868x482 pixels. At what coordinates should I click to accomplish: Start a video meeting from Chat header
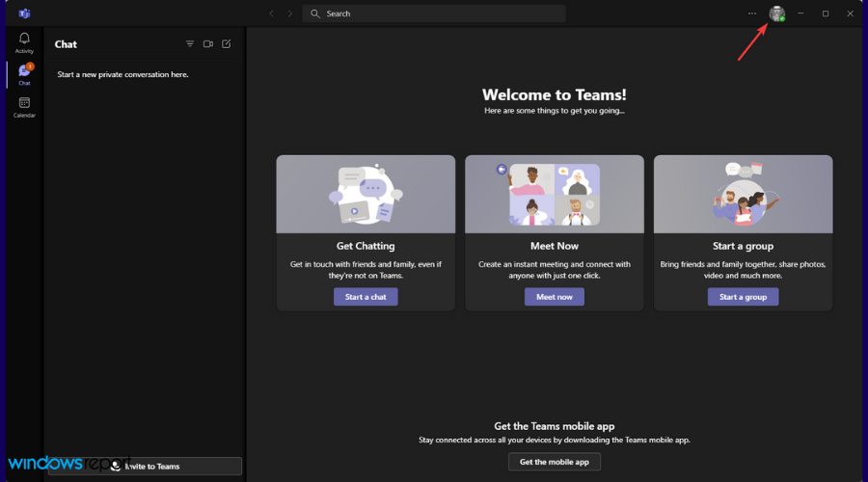click(208, 43)
